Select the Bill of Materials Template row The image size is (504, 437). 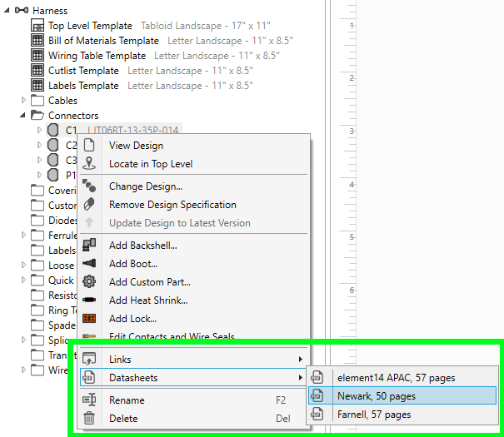[x=162, y=40]
